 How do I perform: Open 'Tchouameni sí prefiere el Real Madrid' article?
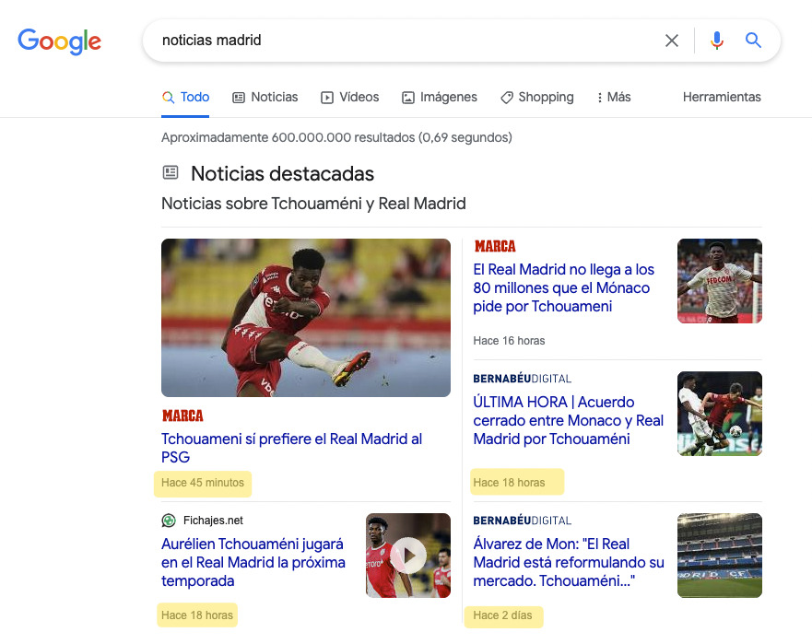291,448
